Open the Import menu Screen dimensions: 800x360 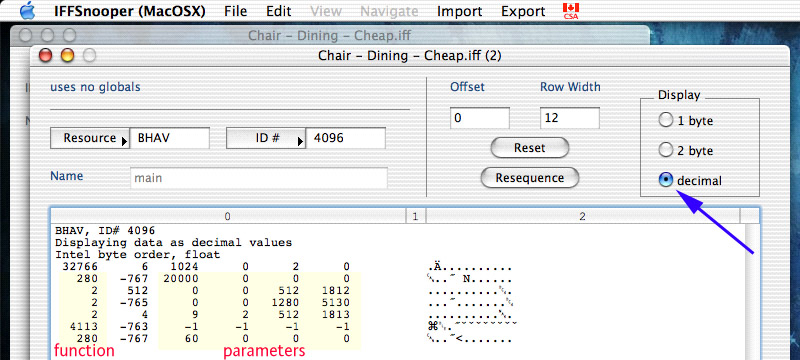460,11
